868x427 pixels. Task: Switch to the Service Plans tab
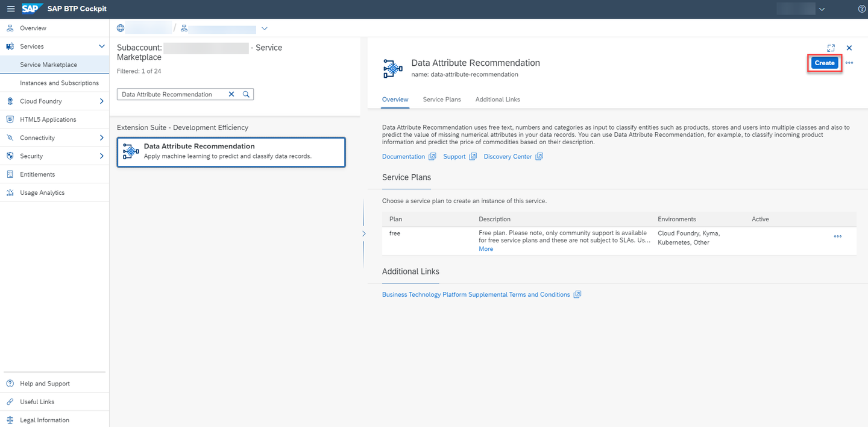(442, 100)
